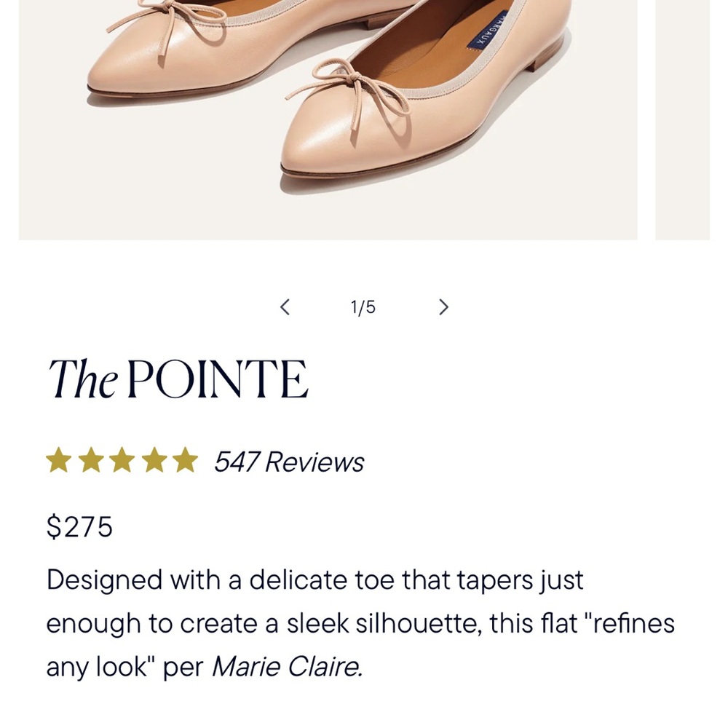The image size is (728, 728).
Task: Click the first gold rating star
Action: [x=59, y=460]
